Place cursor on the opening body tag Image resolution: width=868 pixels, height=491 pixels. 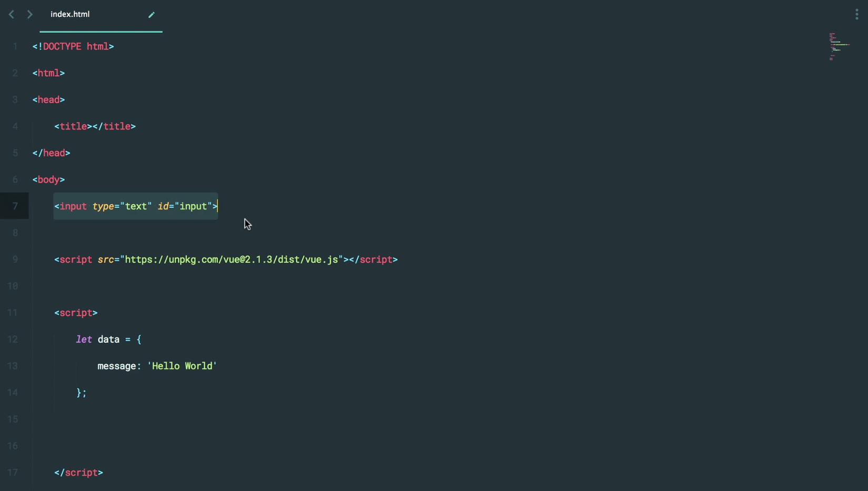click(x=48, y=179)
